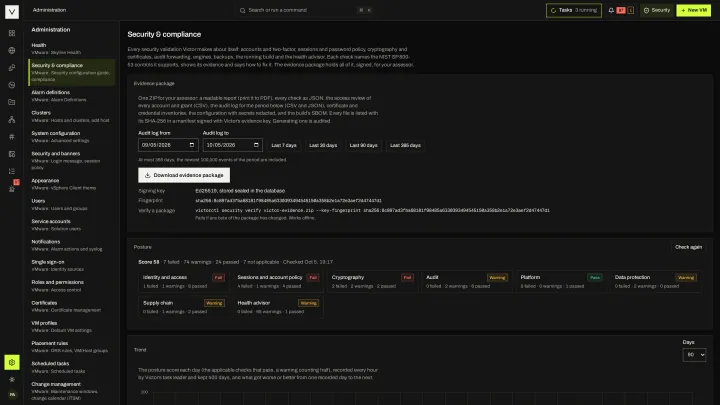Open the alarm icon with red badge
This screenshot has height=405, width=720.
click(12, 188)
